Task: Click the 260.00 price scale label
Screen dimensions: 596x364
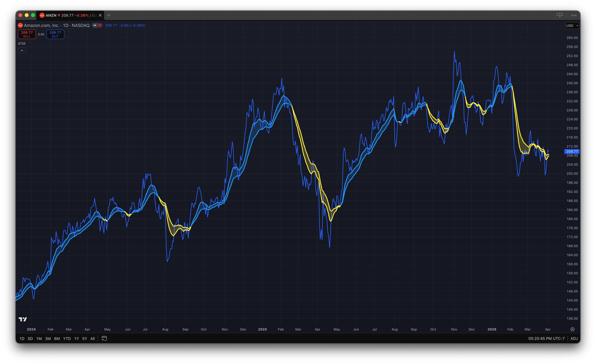Action: [x=572, y=38]
